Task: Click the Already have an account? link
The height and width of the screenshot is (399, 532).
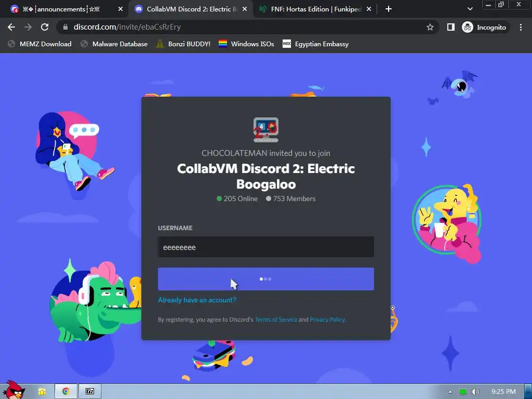Action: tap(197, 300)
